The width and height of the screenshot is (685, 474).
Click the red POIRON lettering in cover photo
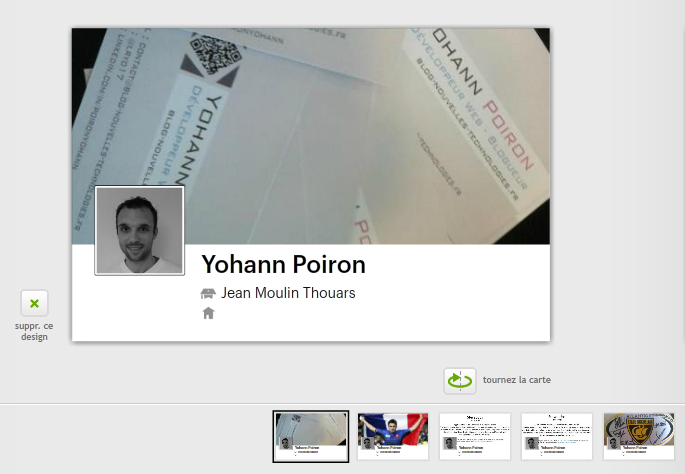[x=508, y=135]
